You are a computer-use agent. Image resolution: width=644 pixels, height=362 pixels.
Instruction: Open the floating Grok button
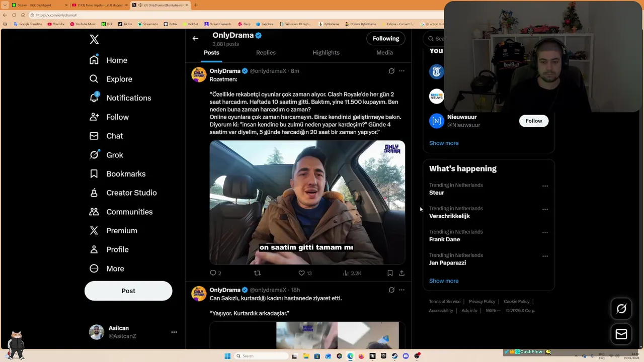[x=621, y=309]
